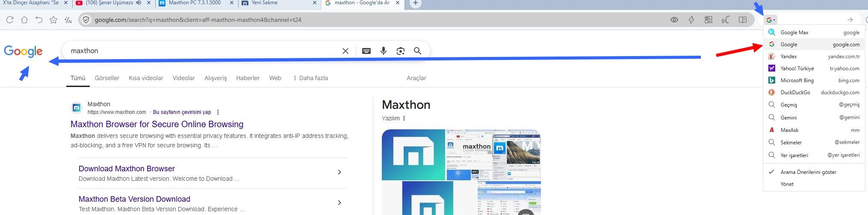Select Yahoo! Türkiye search engine
This screenshot has height=215, width=868.
[814, 69]
